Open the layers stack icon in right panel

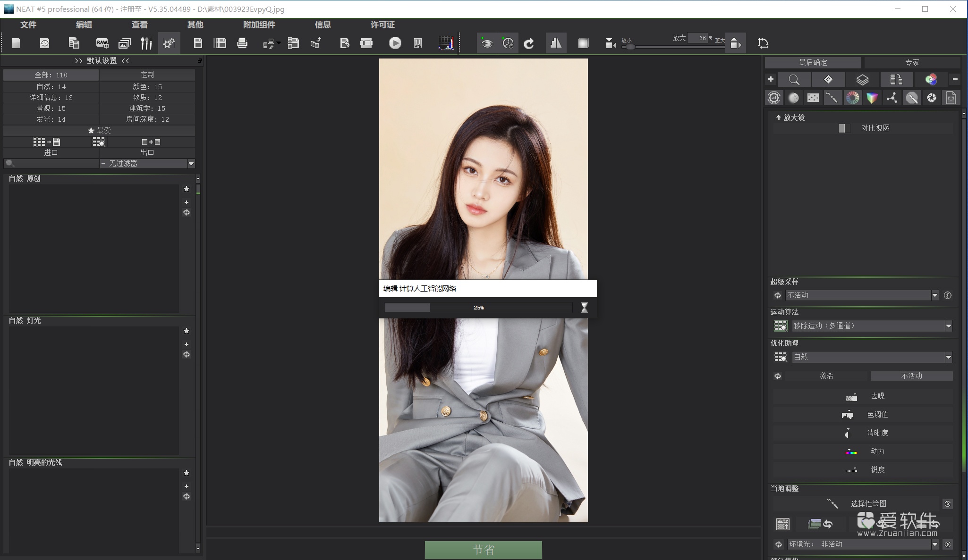(862, 79)
